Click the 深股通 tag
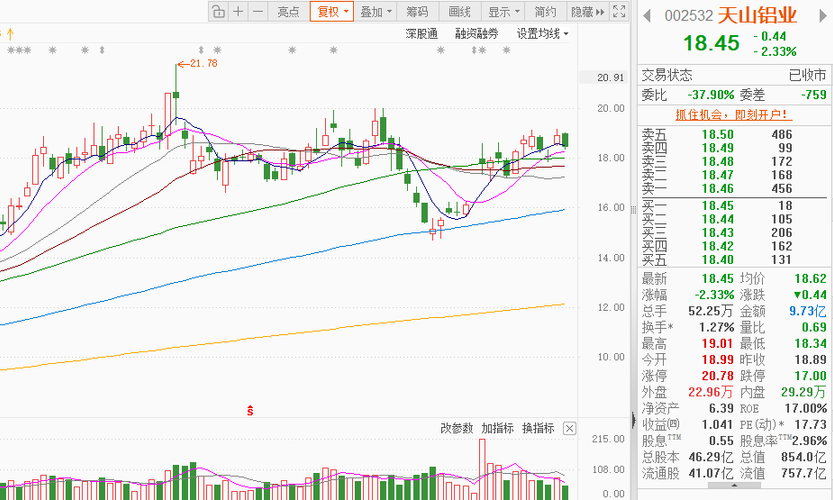The width and height of the screenshot is (833, 500). click(x=421, y=34)
